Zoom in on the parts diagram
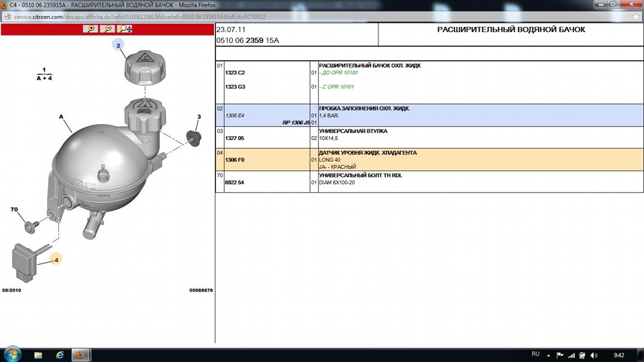 point(91,29)
